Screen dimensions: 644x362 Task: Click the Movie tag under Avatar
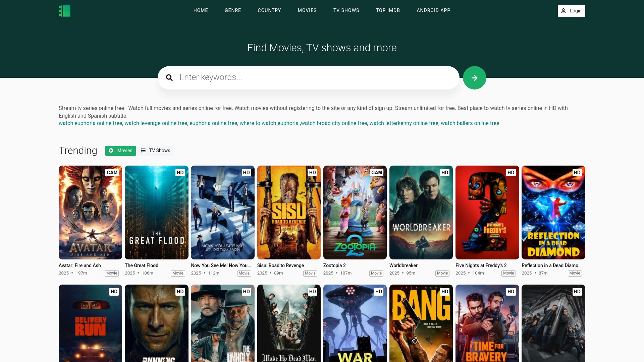(112, 273)
